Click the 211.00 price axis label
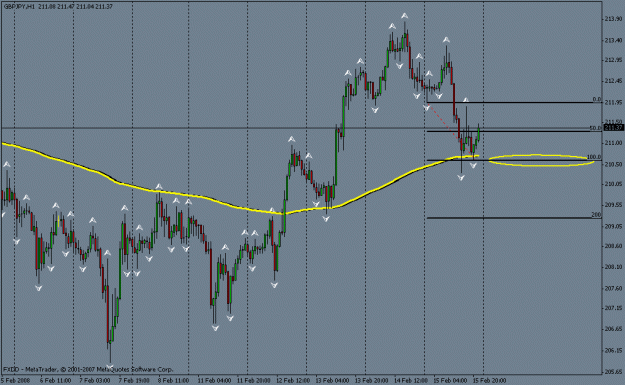Screen dimensions: 625x385 coord(614,143)
